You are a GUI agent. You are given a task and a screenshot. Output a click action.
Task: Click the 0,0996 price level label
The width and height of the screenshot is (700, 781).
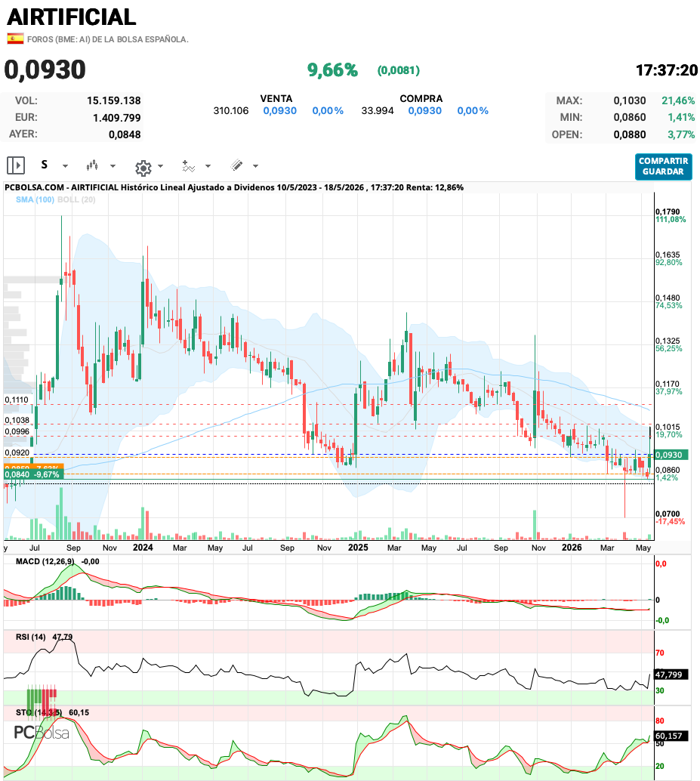(x=17, y=432)
